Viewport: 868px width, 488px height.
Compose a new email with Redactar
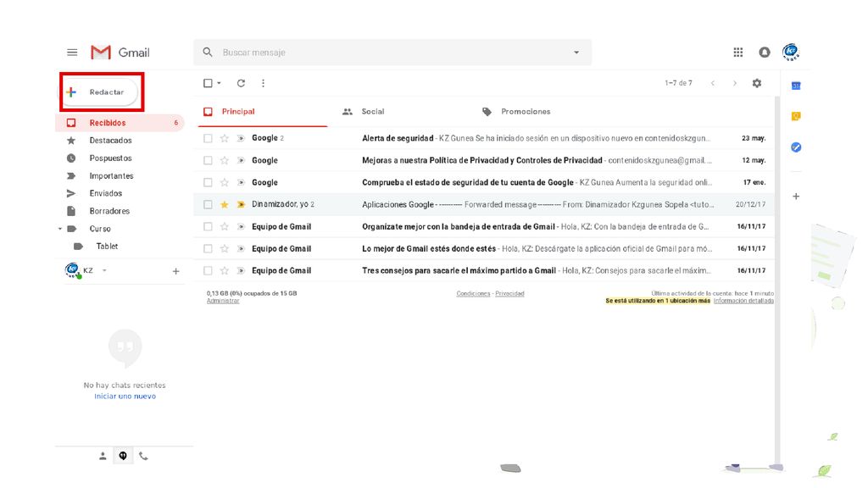pos(100,91)
